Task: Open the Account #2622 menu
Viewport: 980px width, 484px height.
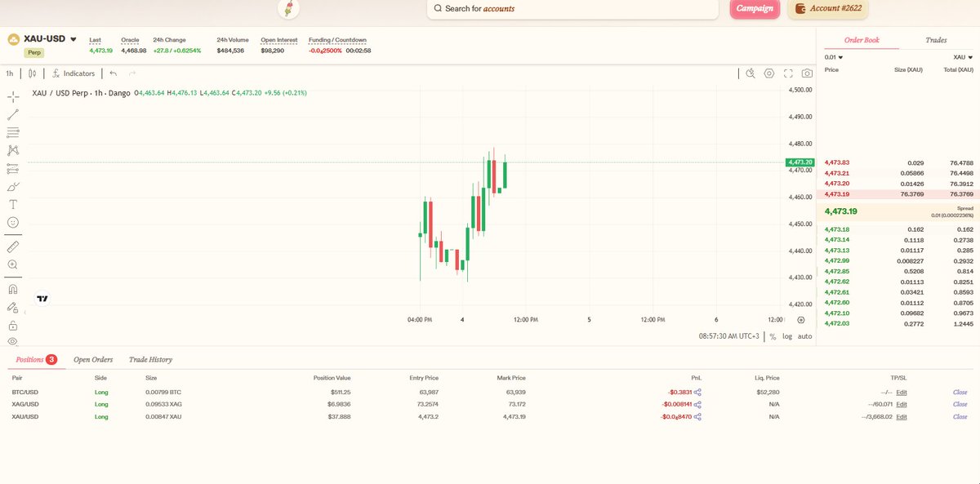Action: click(828, 8)
